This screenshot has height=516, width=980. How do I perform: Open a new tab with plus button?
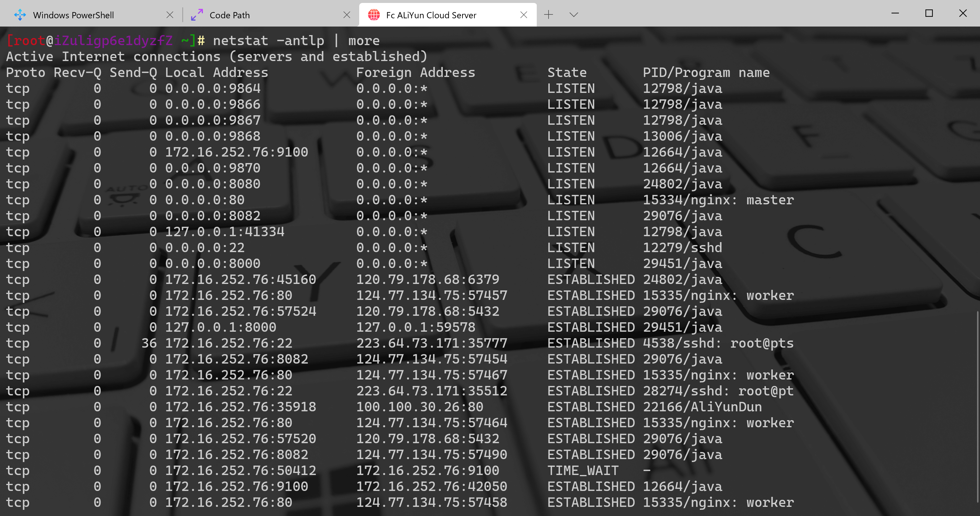(548, 15)
